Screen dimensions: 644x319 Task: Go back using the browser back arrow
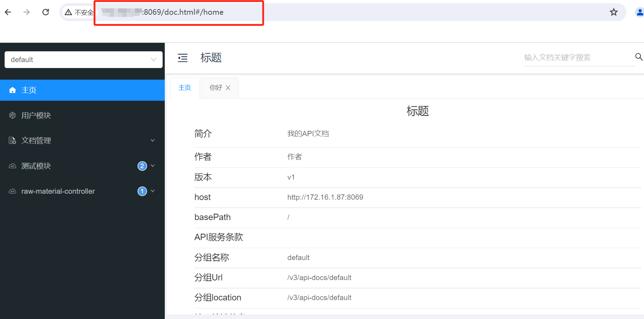8,12
